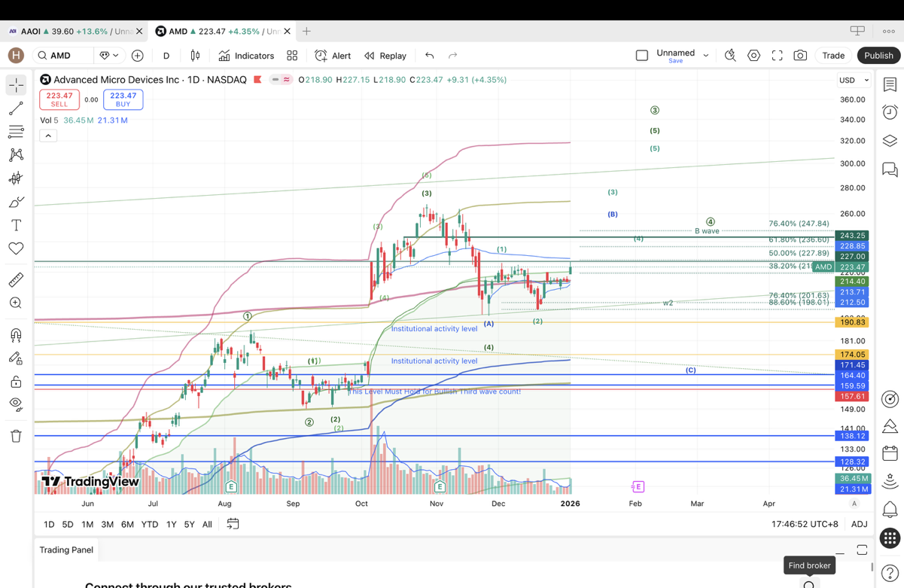
Task: Switch to the AAOI tab
Action: pos(74,32)
